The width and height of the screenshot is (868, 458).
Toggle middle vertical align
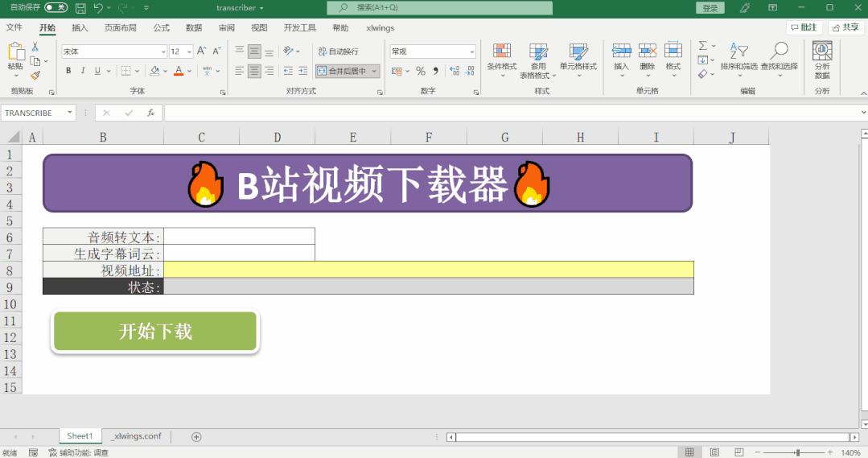(x=254, y=52)
